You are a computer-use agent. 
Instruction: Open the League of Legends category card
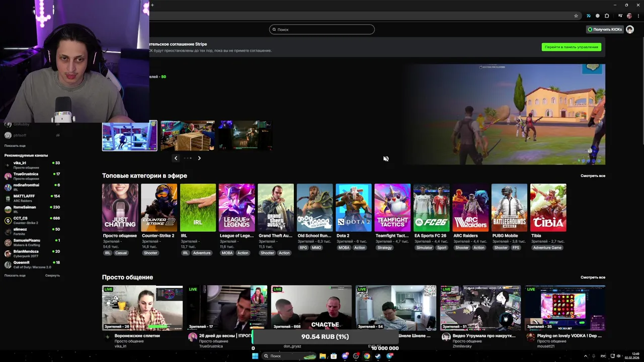tap(237, 208)
